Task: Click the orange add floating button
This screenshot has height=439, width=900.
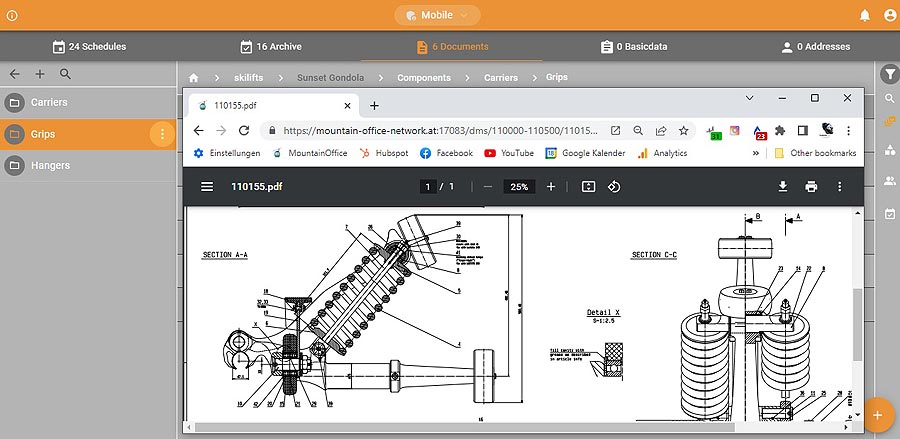Action: click(x=877, y=413)
